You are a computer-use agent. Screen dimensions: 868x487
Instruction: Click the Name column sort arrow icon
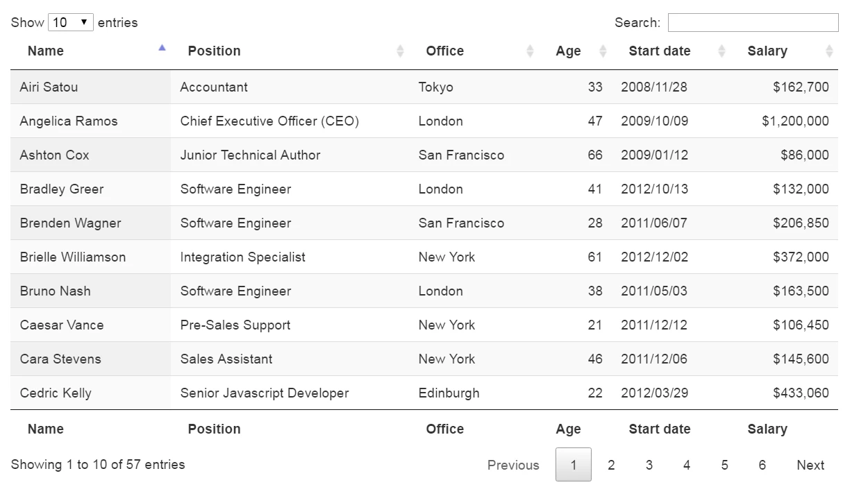pyautogui.click(x=162, y=49)
